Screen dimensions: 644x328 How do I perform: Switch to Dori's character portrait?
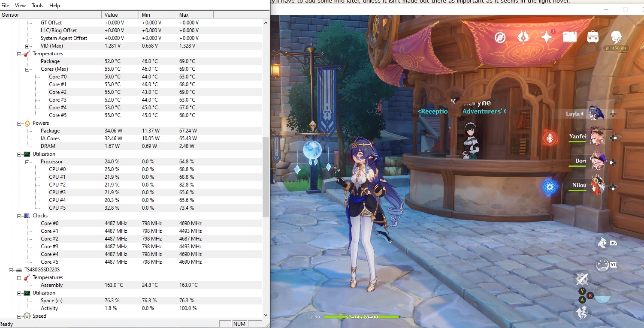[x=597, y=161]
